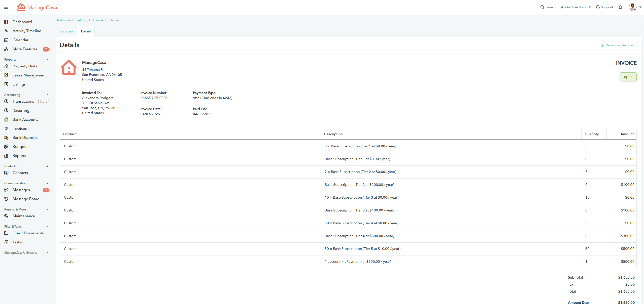Image resolution: width=644 pixels, height=304 pixels.
Task: Open Bank Accounts icon in sidebar
Action: pos(7,119)
